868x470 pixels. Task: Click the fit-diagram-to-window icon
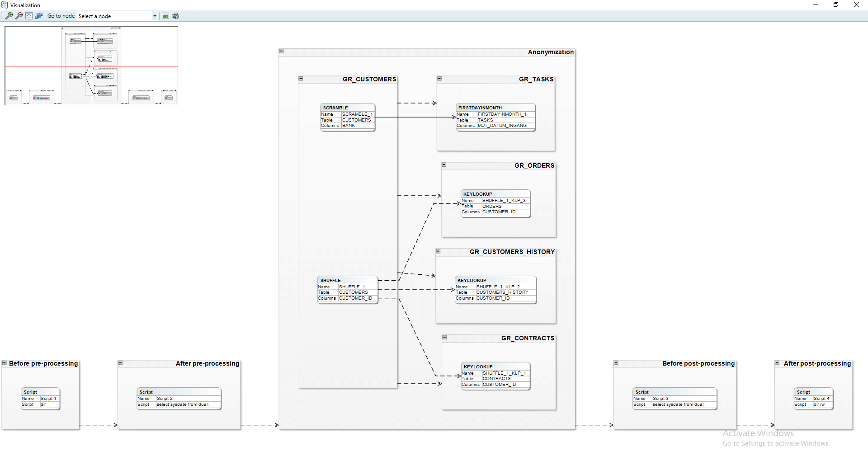[x=29, y=16]
